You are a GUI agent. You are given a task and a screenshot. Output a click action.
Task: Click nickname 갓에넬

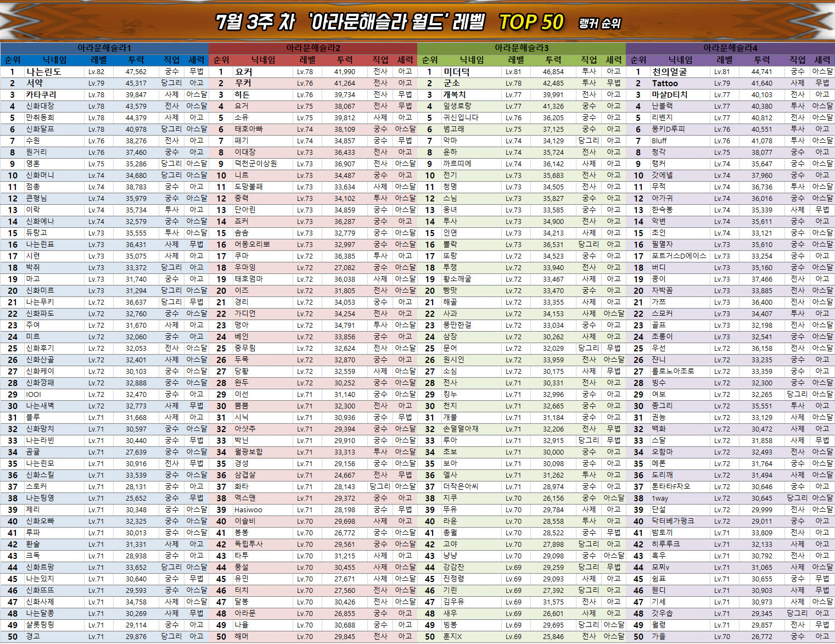[663, 175]
